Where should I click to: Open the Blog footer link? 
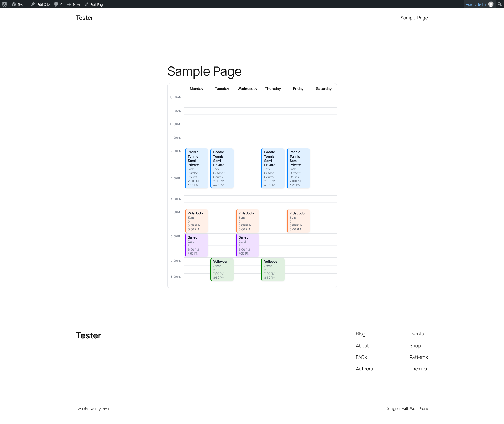pyautogui.click(x=360, y=334)
